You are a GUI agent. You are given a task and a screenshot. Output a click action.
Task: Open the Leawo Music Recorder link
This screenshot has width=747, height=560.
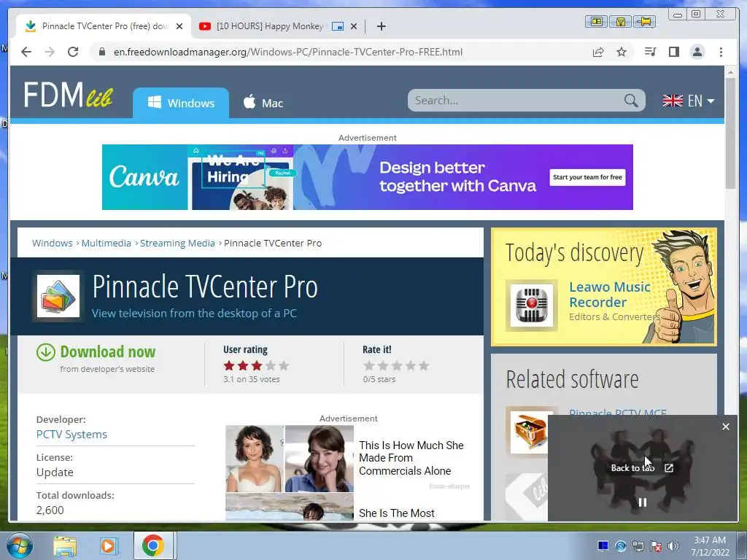coord(609,295)
